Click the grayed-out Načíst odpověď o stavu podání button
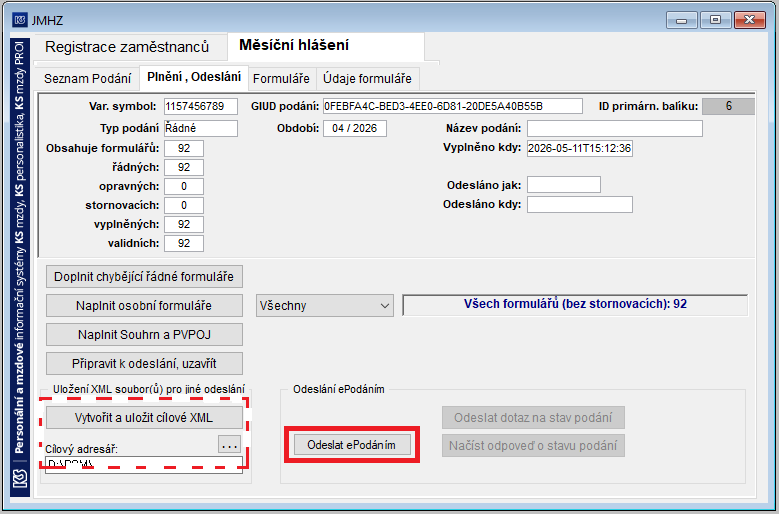The image size is (779, 514). point(533,445)
